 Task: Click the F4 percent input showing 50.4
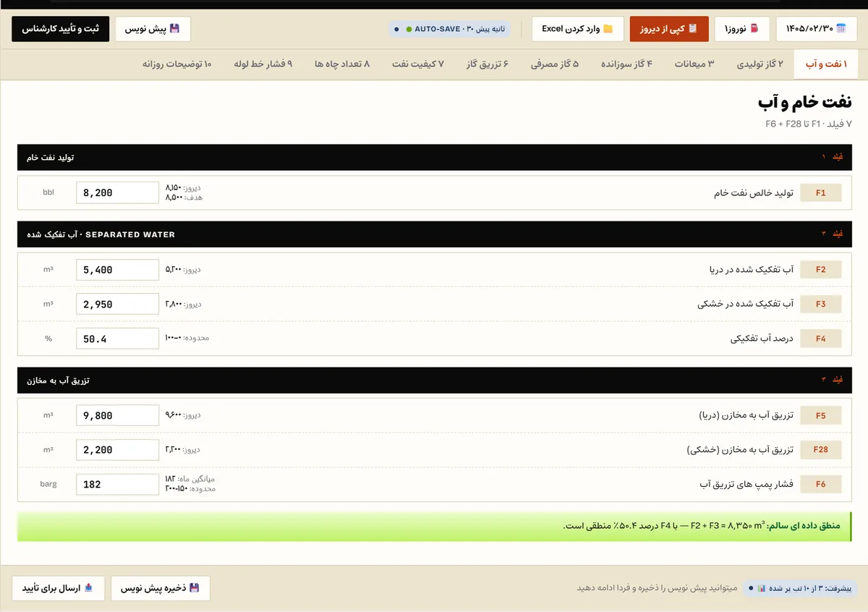pyautogui.click(x=117, y=338)
